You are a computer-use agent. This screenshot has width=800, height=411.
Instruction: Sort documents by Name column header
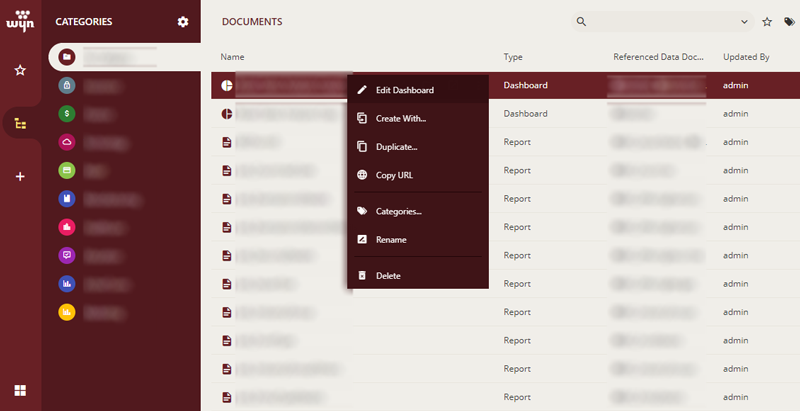coord(233,57)
